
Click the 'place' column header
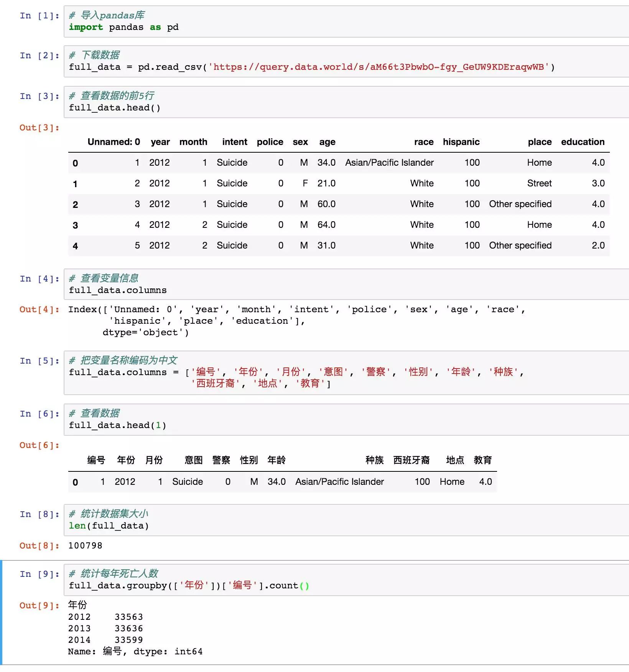click(540, 142)
